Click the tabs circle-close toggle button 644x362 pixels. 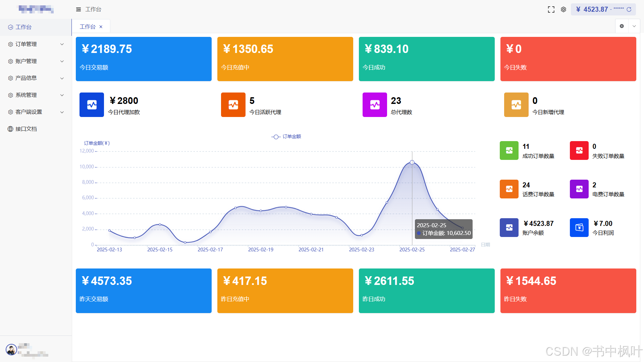[x=622, y=26]
